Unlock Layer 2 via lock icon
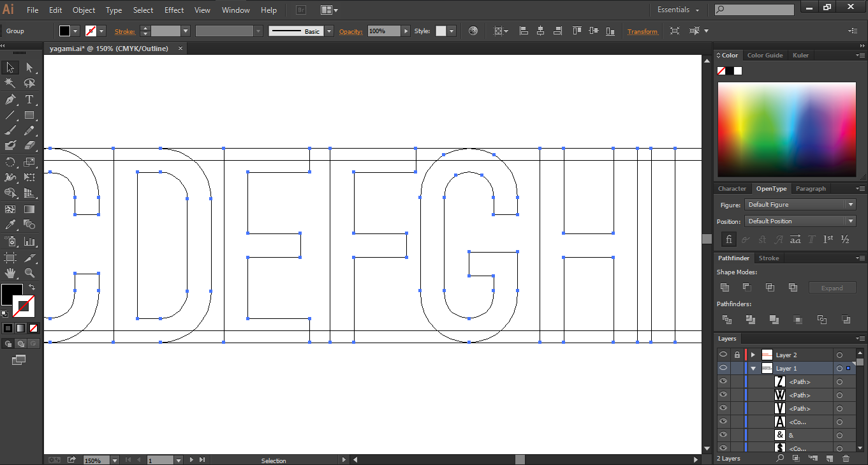The height and width of the screenshot is (465, 868). click(737, 355)
